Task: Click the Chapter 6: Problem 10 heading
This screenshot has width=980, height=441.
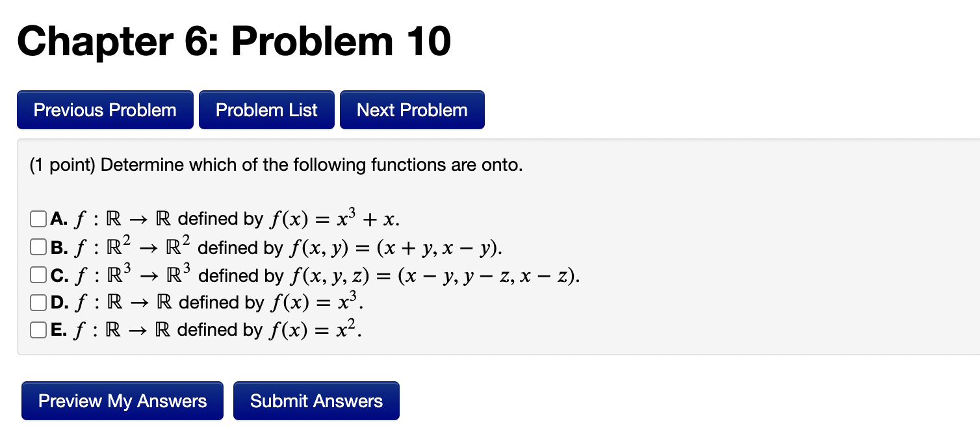Action: point(234,41)
